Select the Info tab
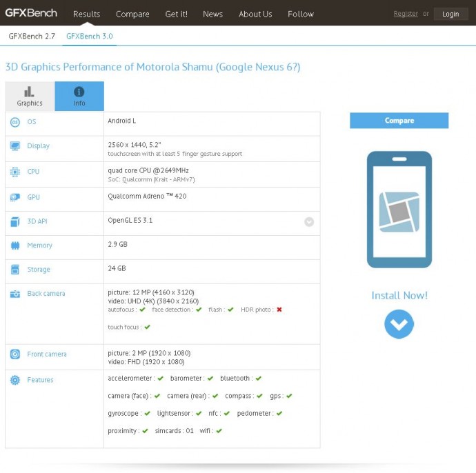The image size is (476, 473). coord(79,97)
